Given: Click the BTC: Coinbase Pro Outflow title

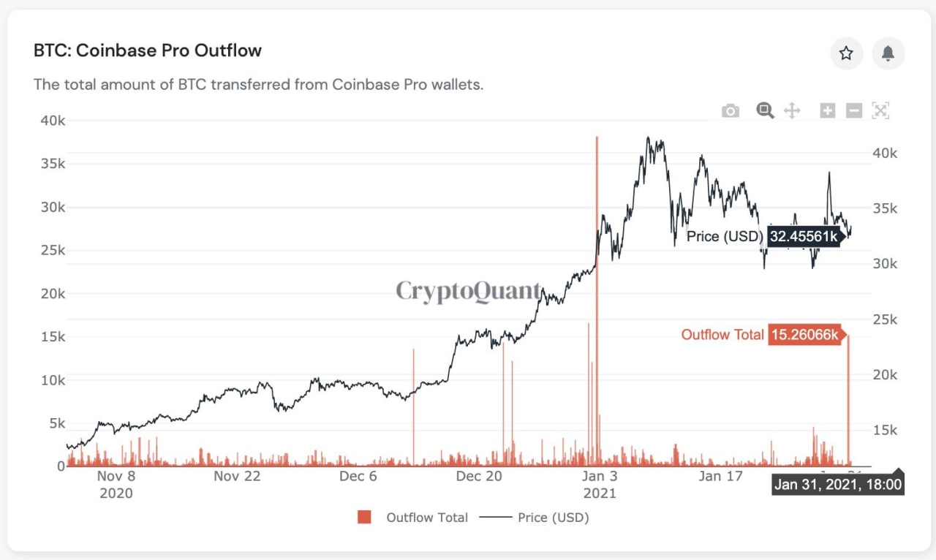Looking at the screenshot, I should [x=148, y=51].
